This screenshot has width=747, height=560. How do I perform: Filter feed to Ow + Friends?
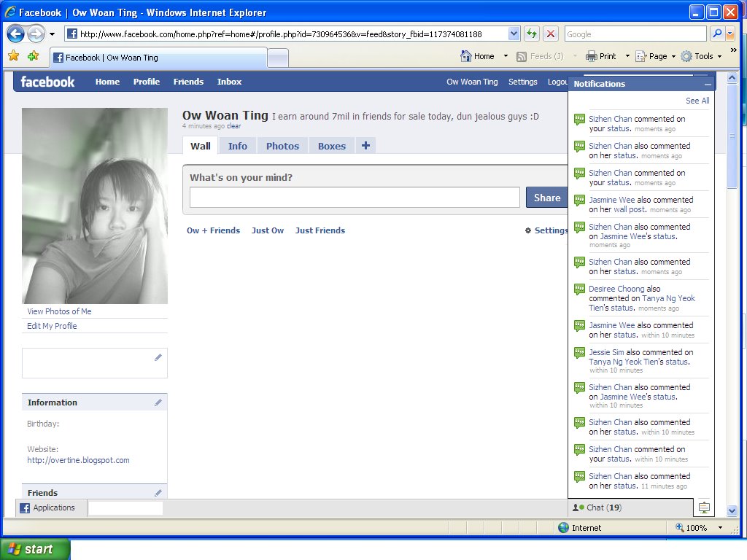tap(213, 230)
